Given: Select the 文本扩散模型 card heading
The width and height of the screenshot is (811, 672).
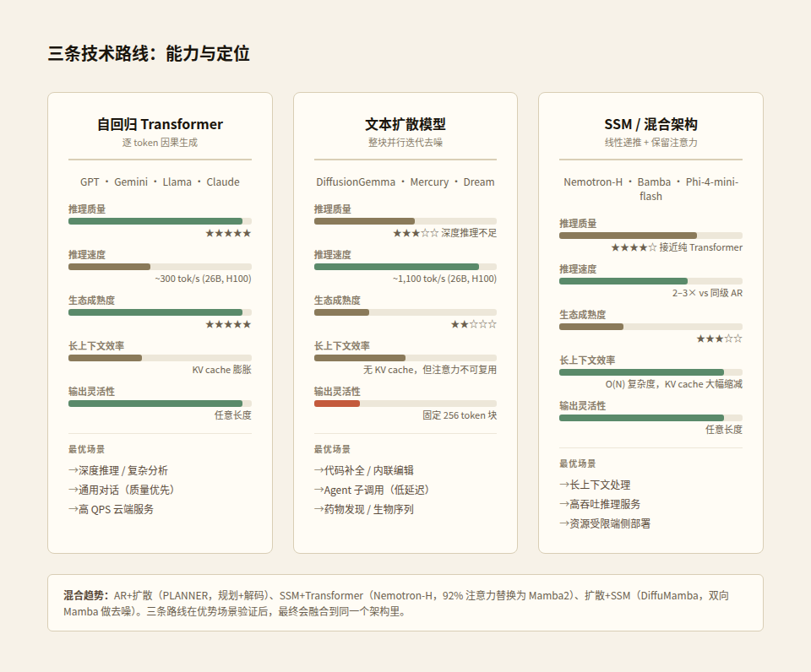Looking at the screenshot, I should 405,124.
